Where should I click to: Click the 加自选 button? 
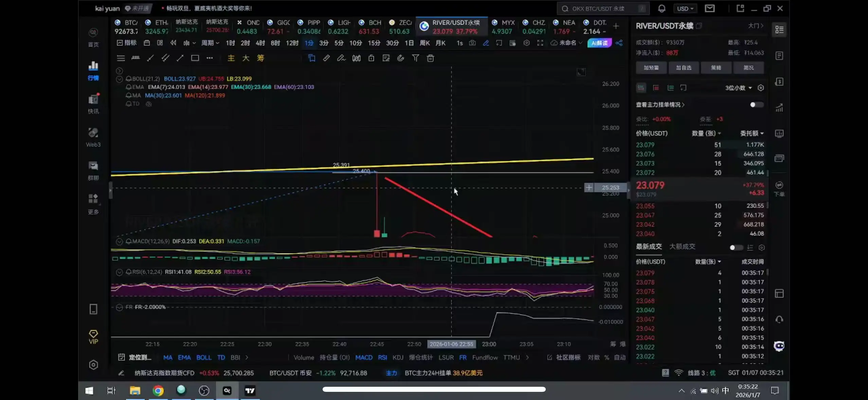click(683, 68)
